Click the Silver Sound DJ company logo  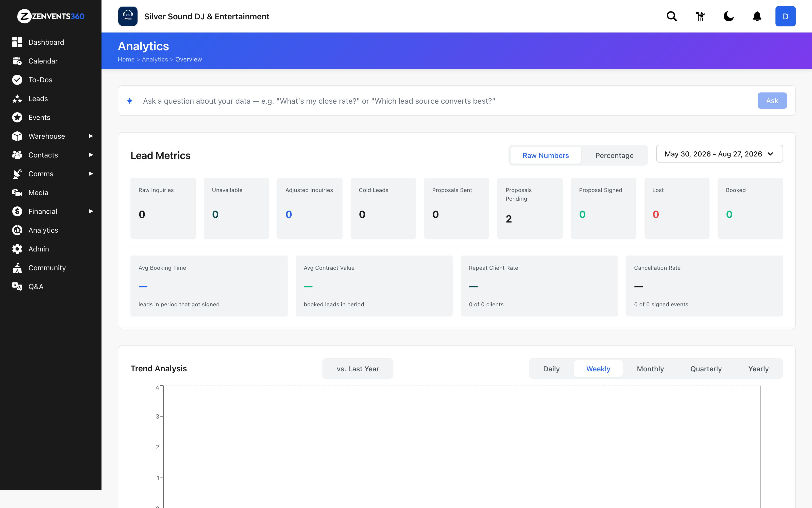tap(128, 16)
